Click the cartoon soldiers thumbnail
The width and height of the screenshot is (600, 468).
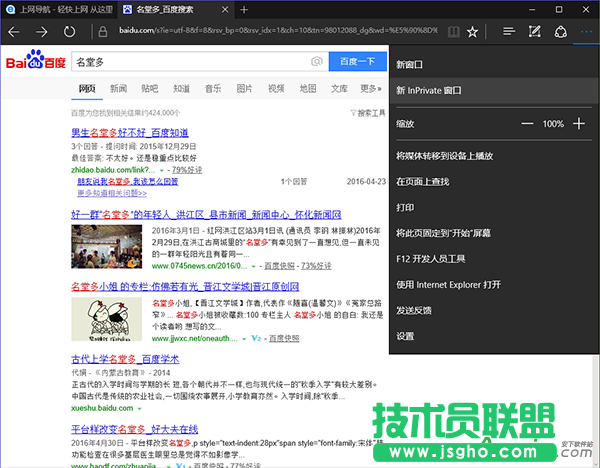(x=107, y=319)
